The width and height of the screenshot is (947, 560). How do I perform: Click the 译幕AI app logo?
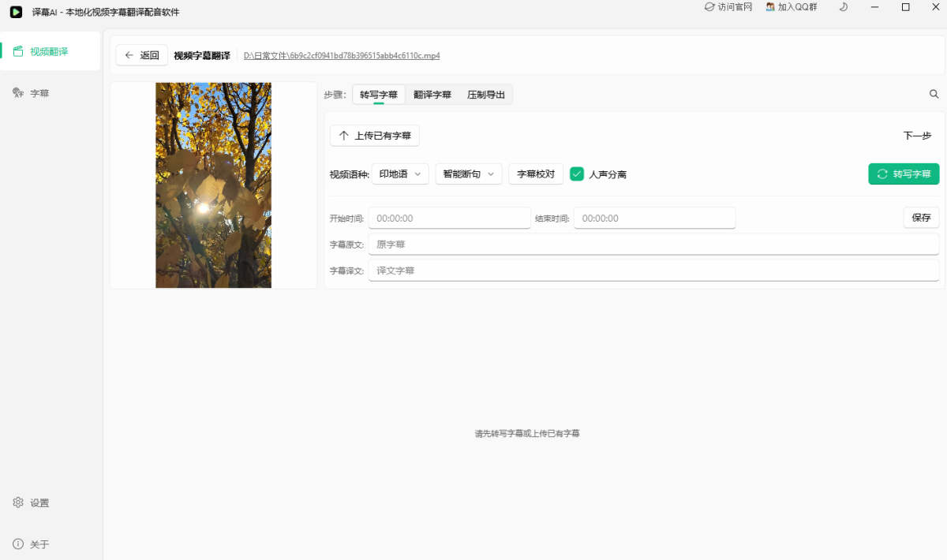(16, 12)
